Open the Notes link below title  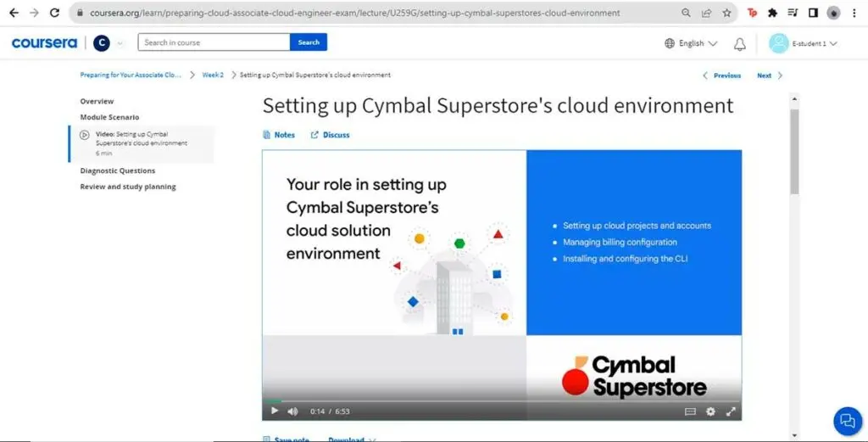(x=279, y=135)
